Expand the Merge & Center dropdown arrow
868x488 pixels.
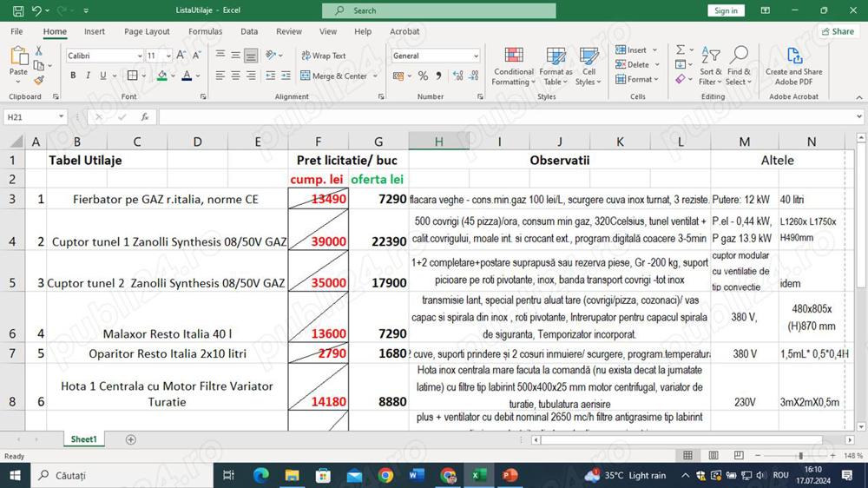point(375,76)
